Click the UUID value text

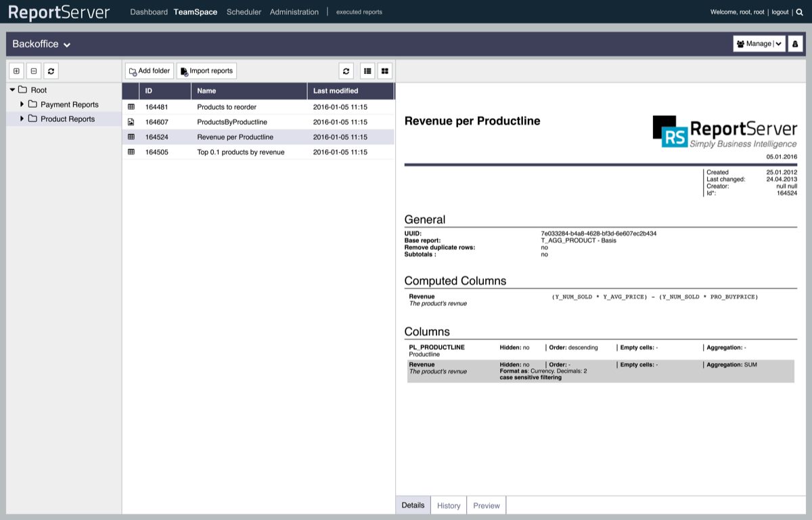[599, 234]
